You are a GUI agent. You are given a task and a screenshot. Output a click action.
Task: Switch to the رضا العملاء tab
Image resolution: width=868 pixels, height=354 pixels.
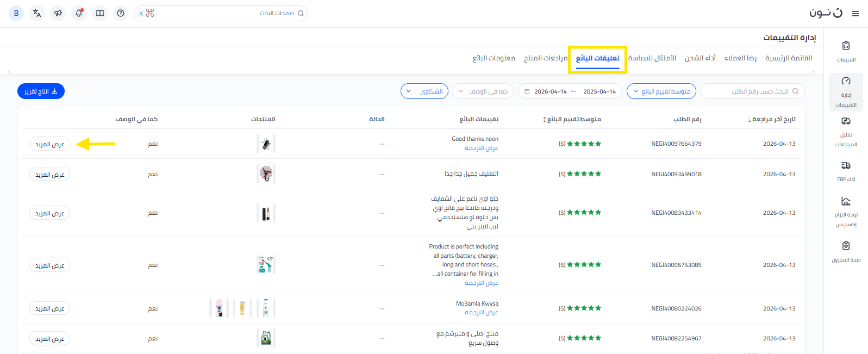(x=740, y=58)
